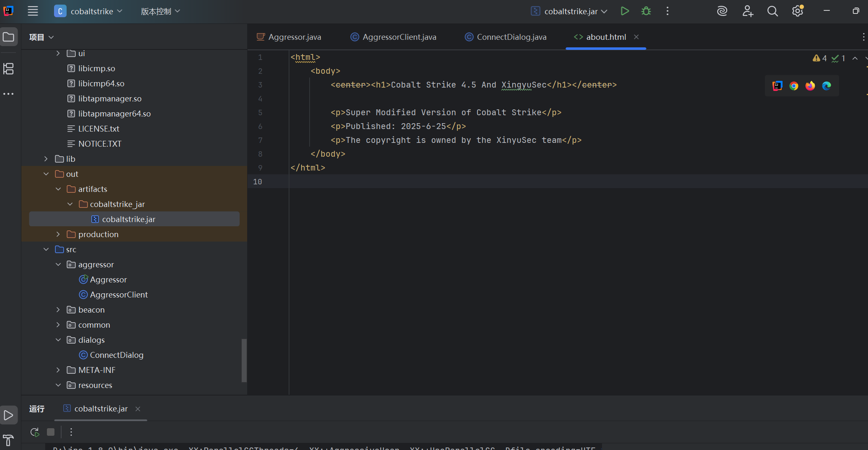Expand the lib folder
868x450 pixels.
[46, 159]
